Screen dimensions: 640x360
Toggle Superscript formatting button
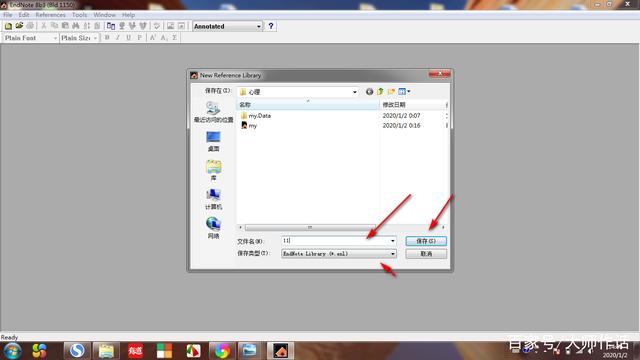153,38
